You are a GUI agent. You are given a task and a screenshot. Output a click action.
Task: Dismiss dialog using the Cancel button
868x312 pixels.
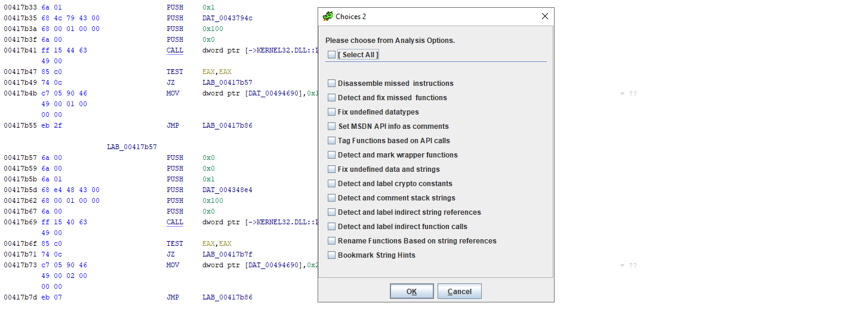(460, 291)
